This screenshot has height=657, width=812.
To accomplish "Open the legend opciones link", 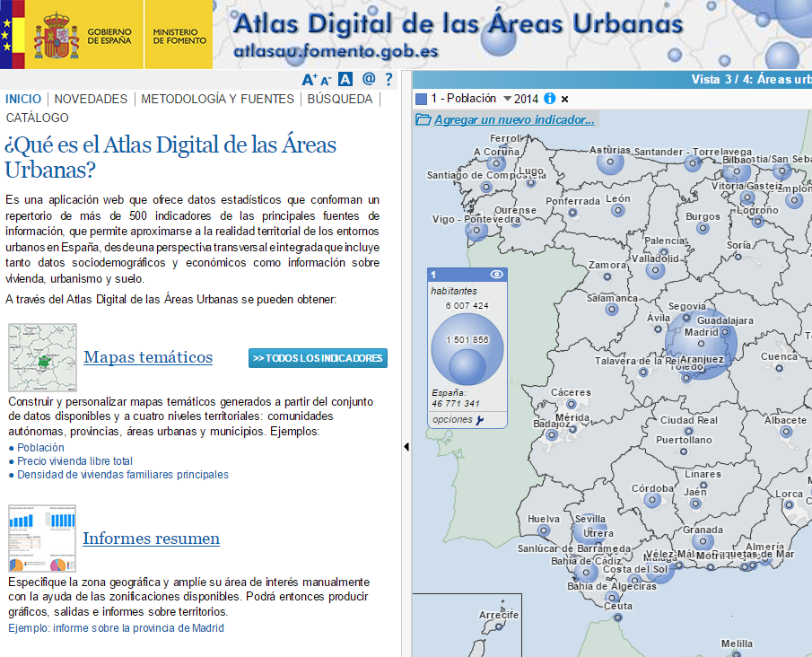I will 452,420.
